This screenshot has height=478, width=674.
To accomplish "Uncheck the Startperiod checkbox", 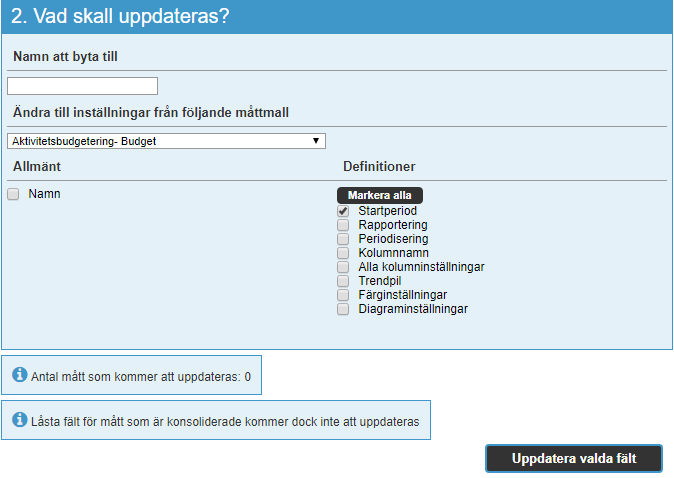I will click(343, 211).
